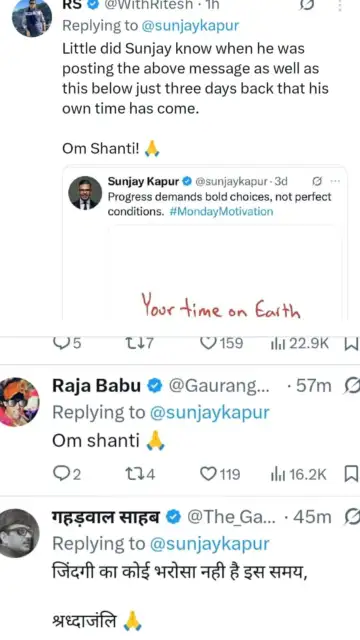Like RS's reply with 159 likes
Screen dimensions: 360x640
tap(222, 343)
